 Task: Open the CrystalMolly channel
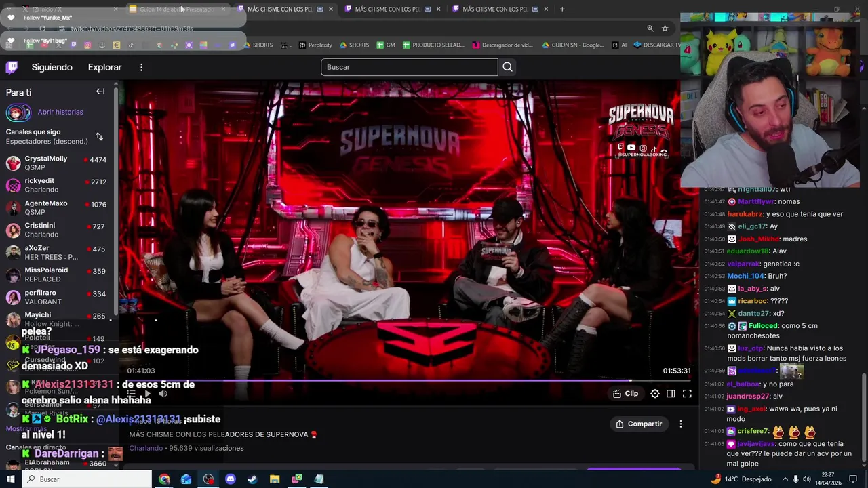pos(58,163)
